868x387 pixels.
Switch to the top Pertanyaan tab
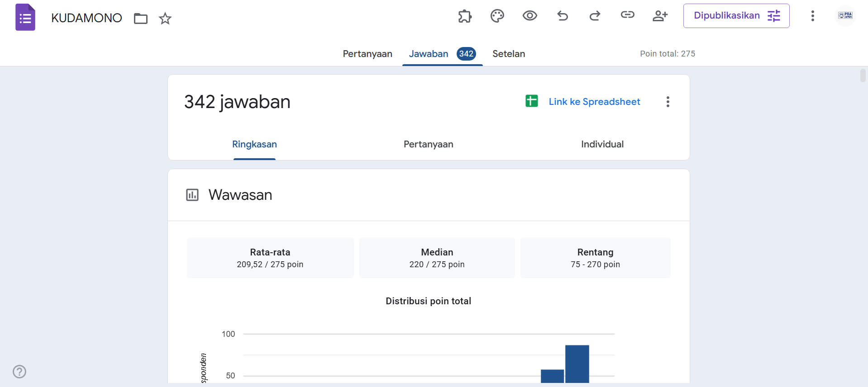click(x=367, y=54)
